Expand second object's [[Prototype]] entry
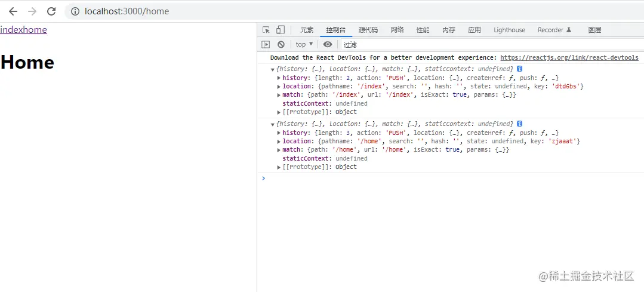 tap(279, 167)
